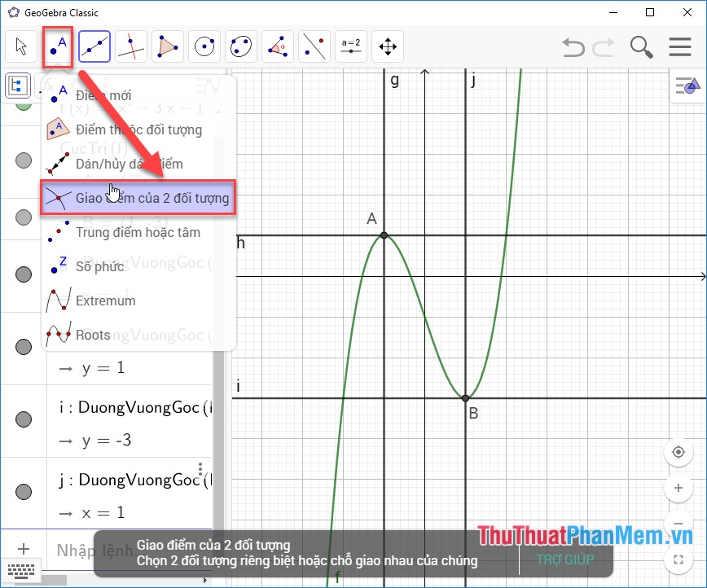
Task: Select the Angle measurement tool
Action: pos(277,46)
